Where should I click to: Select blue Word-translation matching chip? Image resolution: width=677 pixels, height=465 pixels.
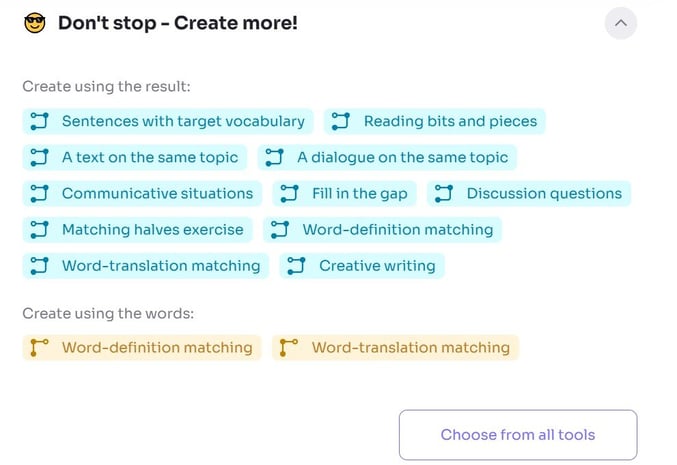(x=146, y=266)
